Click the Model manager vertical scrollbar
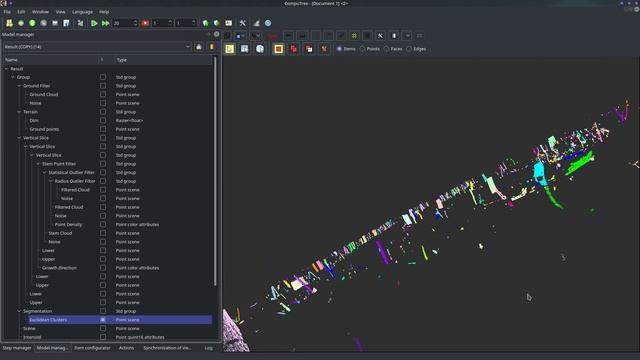Image resolution: width=640 pixels, height=360 pixels. point(216,171)
